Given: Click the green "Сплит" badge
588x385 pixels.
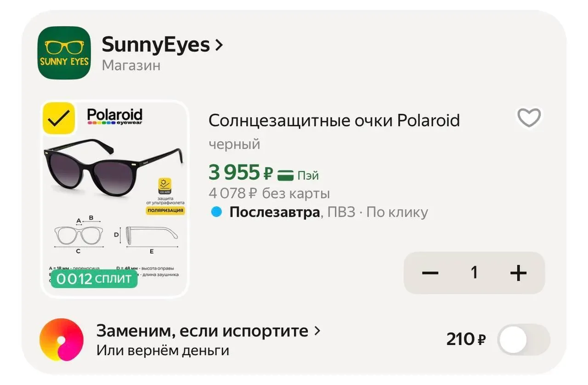Looking at the screenshot, I should 94,279.
